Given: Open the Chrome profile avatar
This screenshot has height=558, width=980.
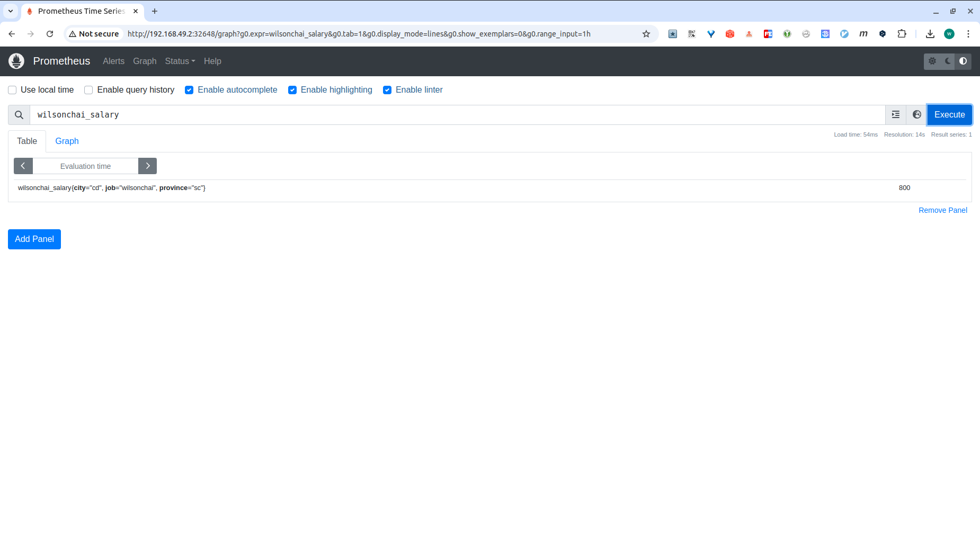Looking at the screenshot, I should (x=949, y=34).
